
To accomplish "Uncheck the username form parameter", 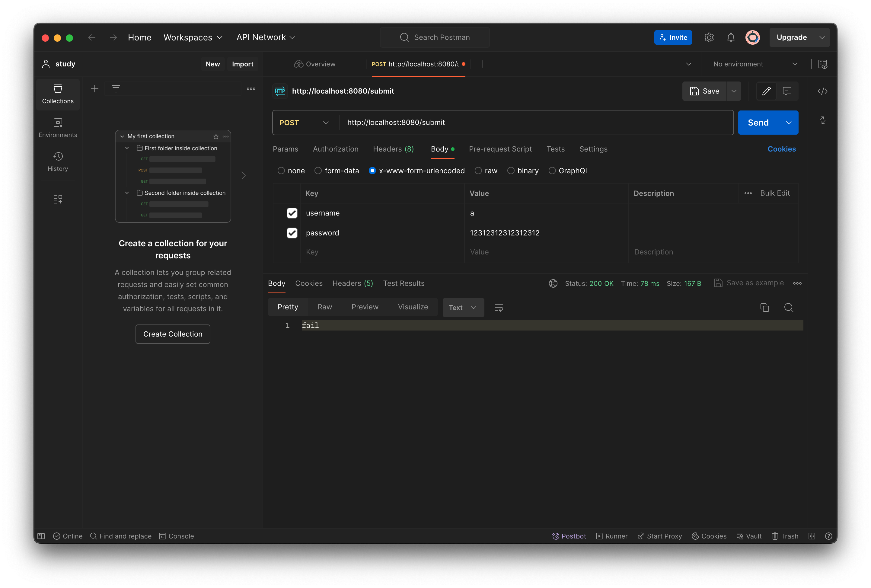I will click(292, 213).
